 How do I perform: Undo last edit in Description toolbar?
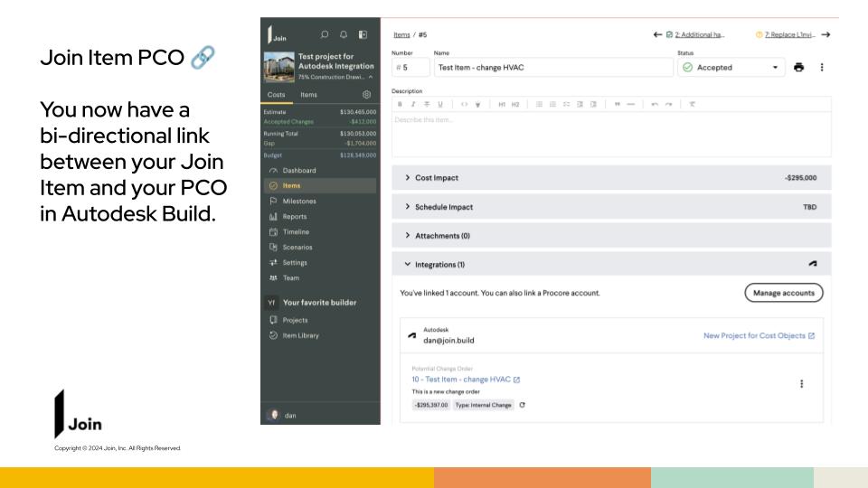[655, 104]
